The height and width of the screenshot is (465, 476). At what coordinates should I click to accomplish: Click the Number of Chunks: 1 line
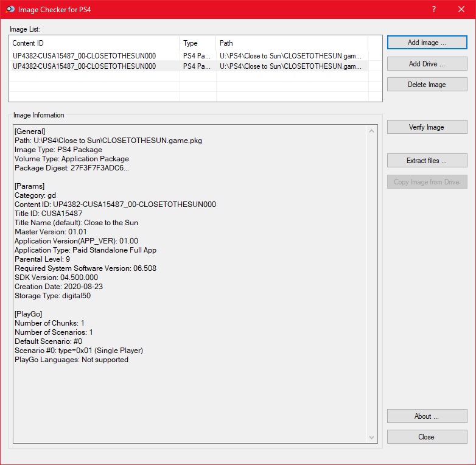click(x=49, y=323)
